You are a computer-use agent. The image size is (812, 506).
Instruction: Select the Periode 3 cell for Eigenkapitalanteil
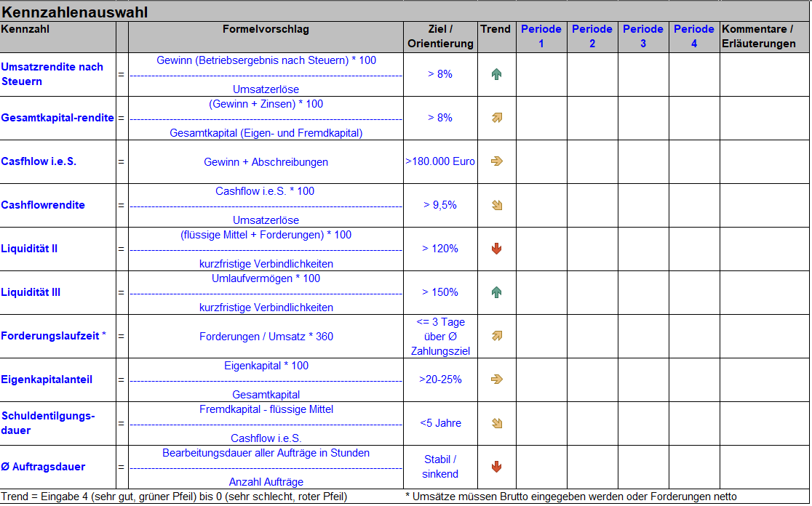tap(643, 379)
